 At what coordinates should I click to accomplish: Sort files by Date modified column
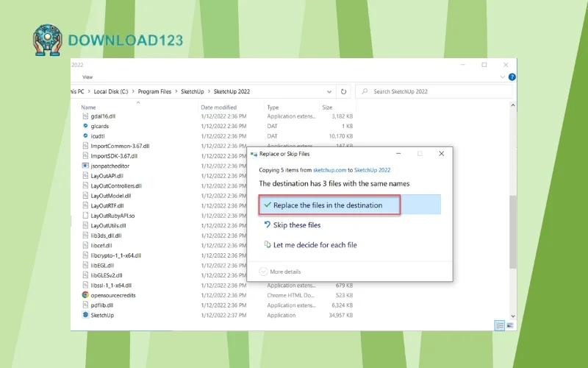218,107
